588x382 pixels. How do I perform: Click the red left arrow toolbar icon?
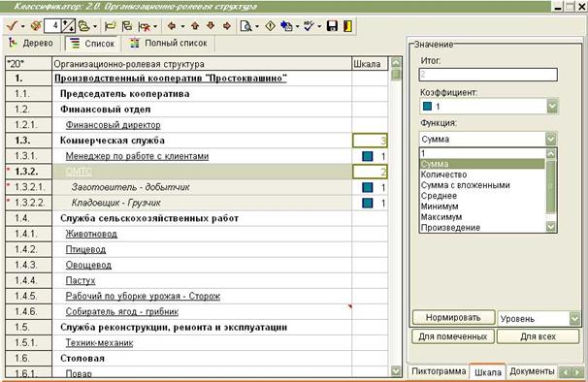tap(172, 26)
